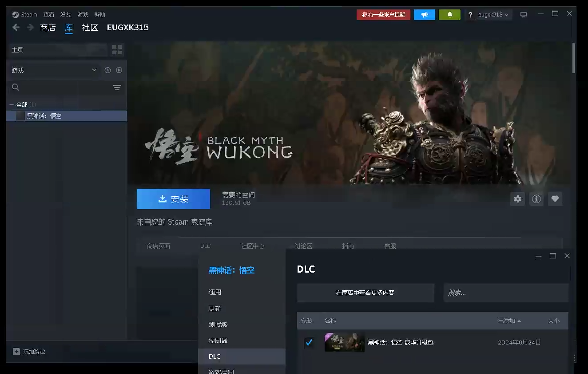Sort DLC by 已添加 column
Viewport: 588px width, 374px height.
[x=509, y=320]
